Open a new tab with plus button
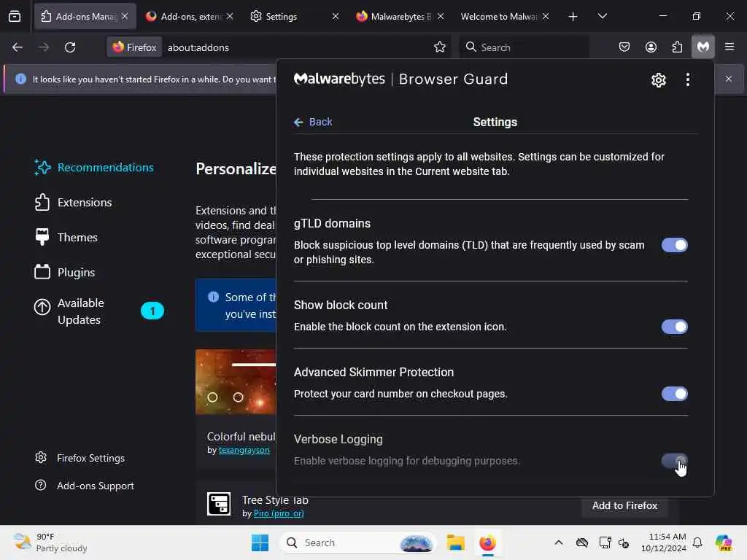747x560 pixels. (573, 17)
